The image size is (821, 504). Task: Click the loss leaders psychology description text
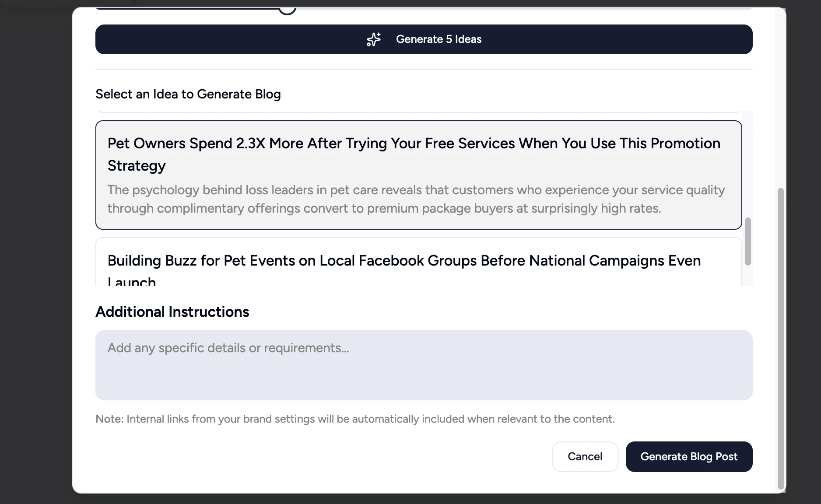pyautogui.click(x=416, y=199)
